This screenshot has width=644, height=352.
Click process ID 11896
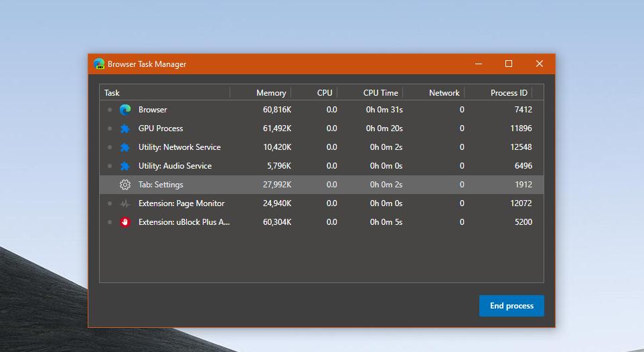[521, 128]
